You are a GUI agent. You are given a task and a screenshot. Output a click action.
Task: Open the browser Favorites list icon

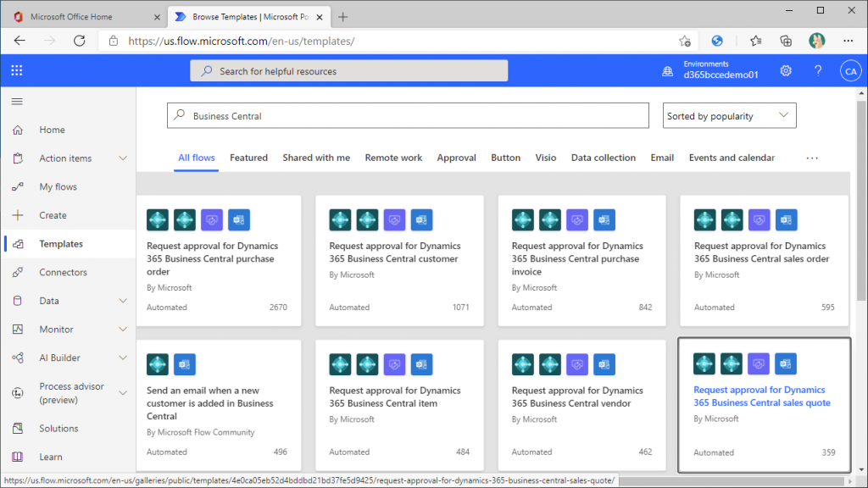click(755, 41)
